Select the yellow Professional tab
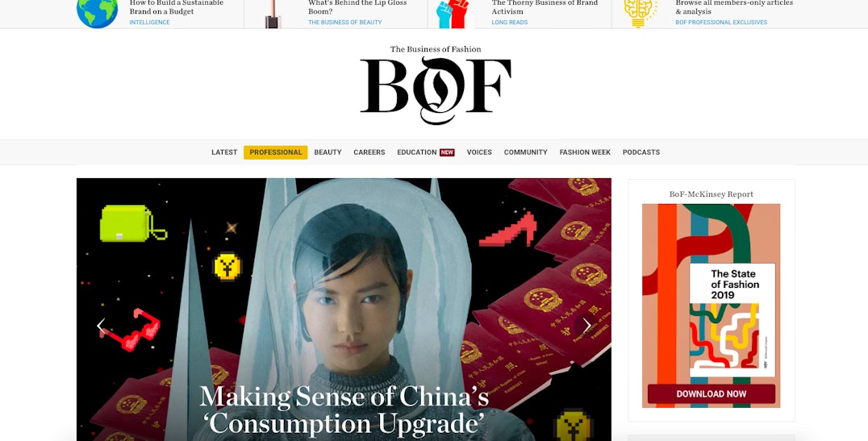The width and height of the screenshot is (868, 441). click(276, 152)
